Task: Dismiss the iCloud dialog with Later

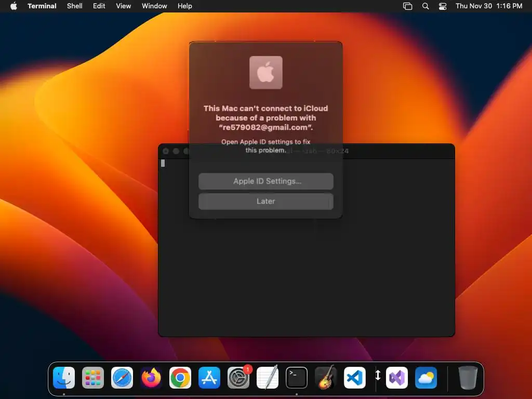Action: (x=266, y=201)
